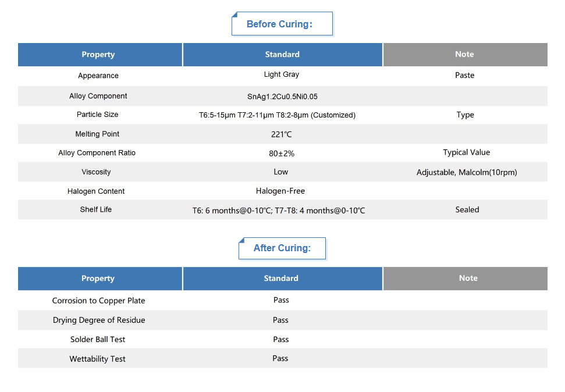Click Pass value for Wettability Test

(x=280, y=358)
